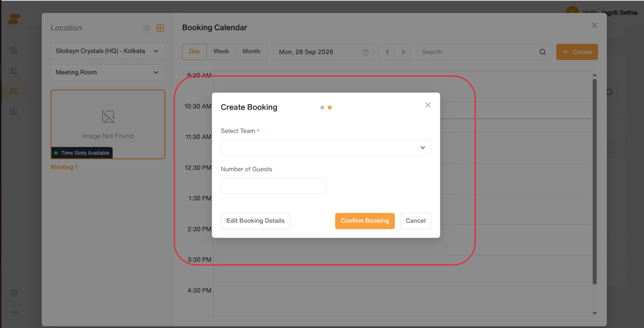Click the Number of Guests field
The height and width of the screenshot is (328, 644).
[x=273, y=186]
